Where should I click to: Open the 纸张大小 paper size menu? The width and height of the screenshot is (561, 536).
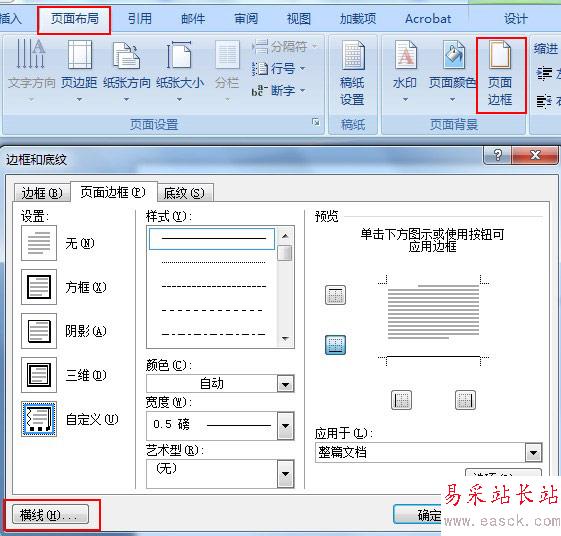coord(180,70)
